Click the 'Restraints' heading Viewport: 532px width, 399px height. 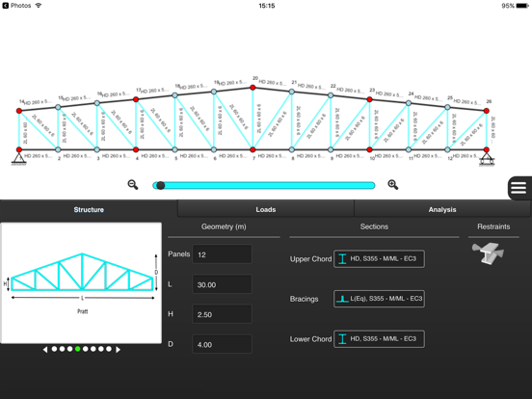pos(493,226)
